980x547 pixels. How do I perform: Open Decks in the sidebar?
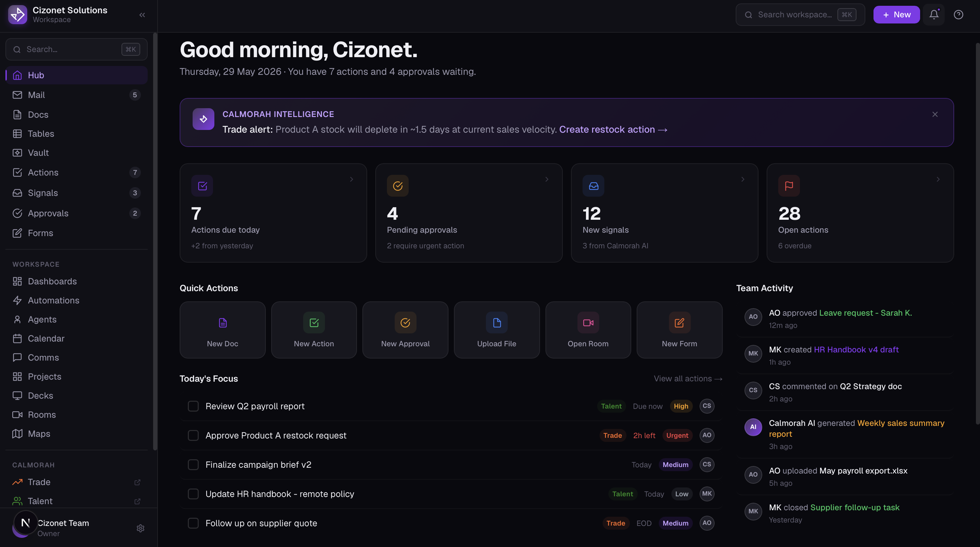(77, 395)
